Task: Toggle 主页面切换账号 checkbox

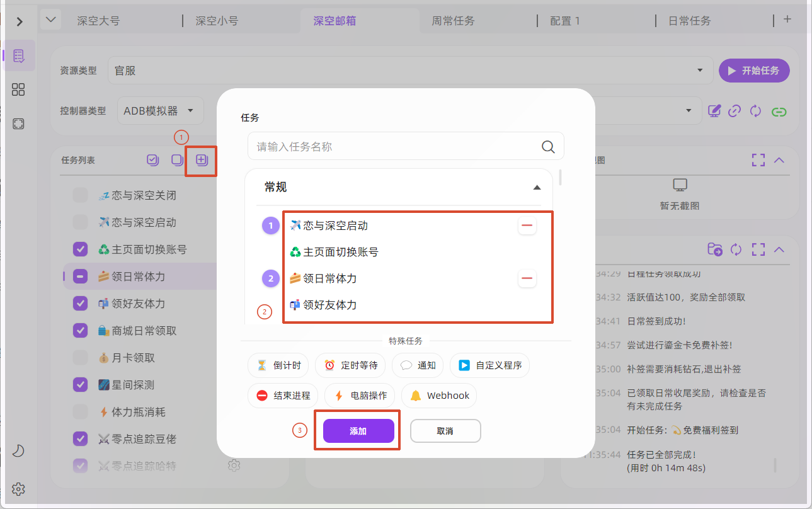Action: coord(81,249)
